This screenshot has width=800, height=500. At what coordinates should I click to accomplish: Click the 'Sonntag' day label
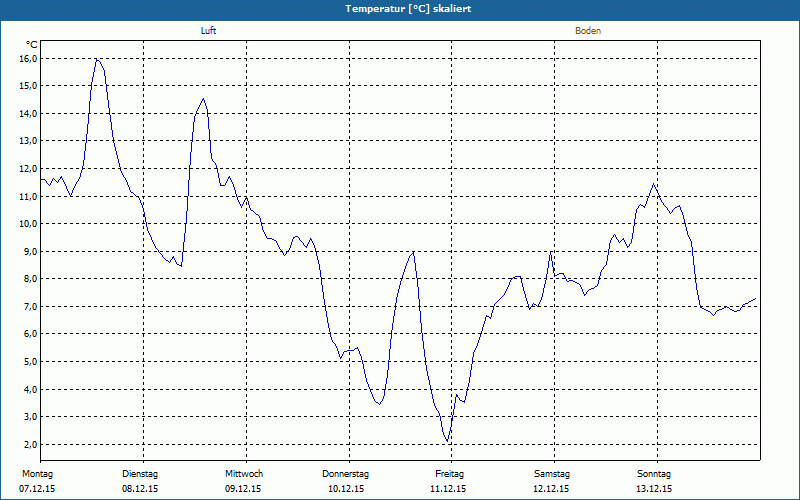click(x=654, y=474)
